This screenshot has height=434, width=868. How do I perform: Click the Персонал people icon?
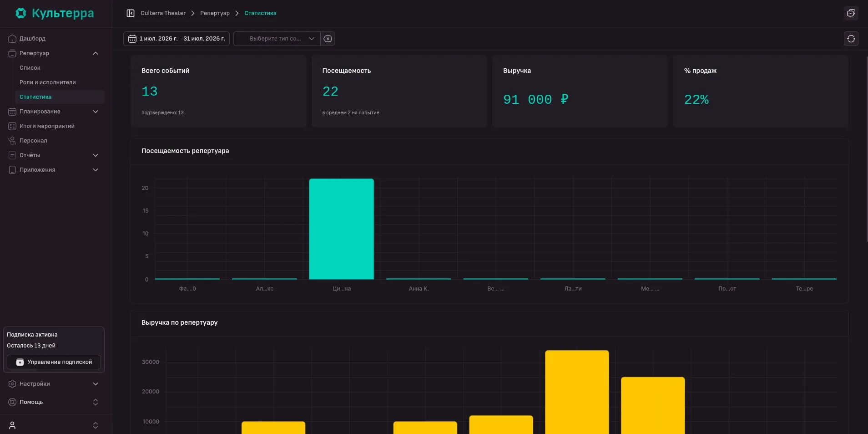(12, 141)
